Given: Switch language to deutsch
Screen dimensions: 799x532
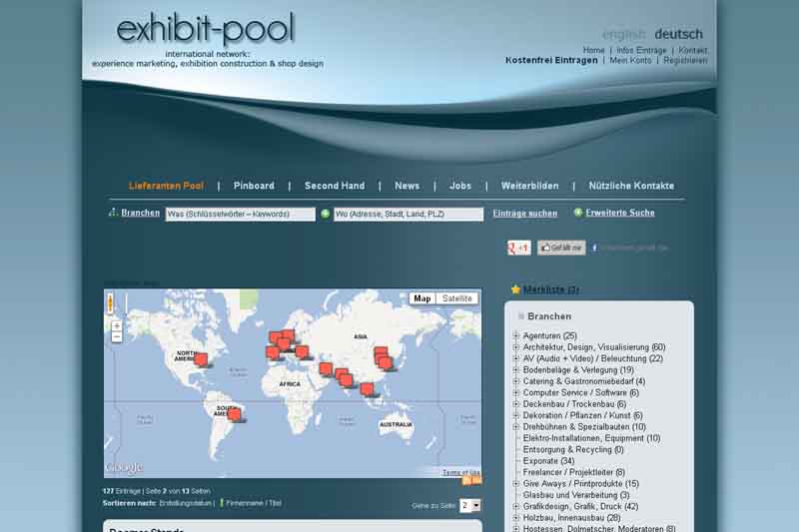Looking at the screenshot, I should coord(679,34).
